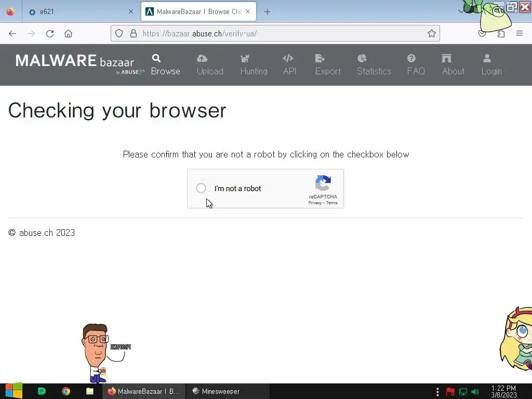532x399 pixels.
Task: Open the taskbar clock showing 1:22 PM
Action: coord(503,391)
